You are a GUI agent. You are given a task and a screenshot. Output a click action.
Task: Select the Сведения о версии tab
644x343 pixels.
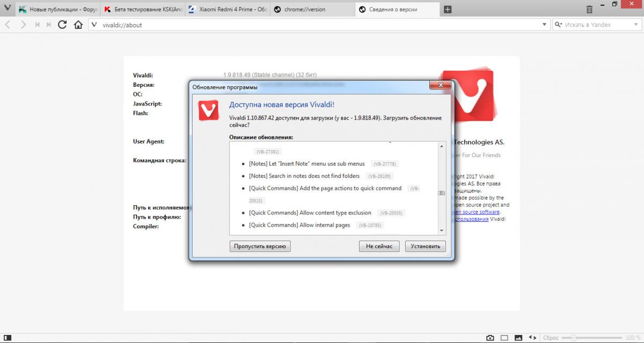397,9
